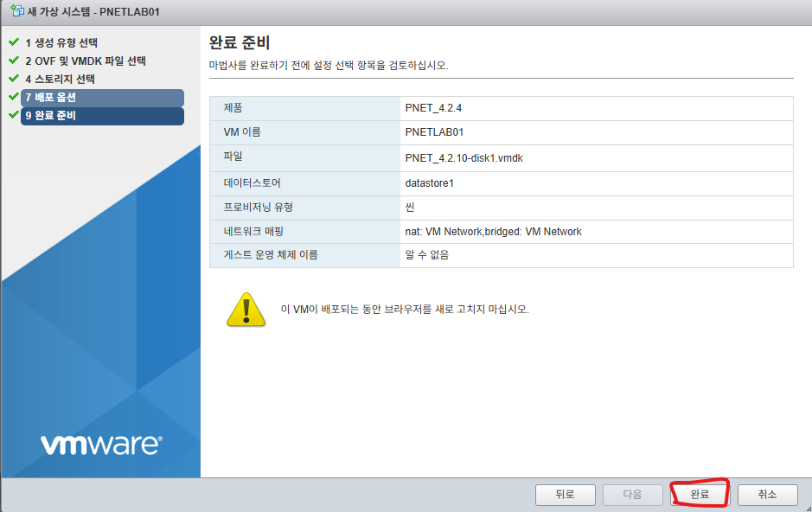The width and height of the screenshot is (812, 512).
Task: Click the wizard title 새 가상 시스템 - PNETLAB01
Action: pyautogui.click(x=93, y=11)
